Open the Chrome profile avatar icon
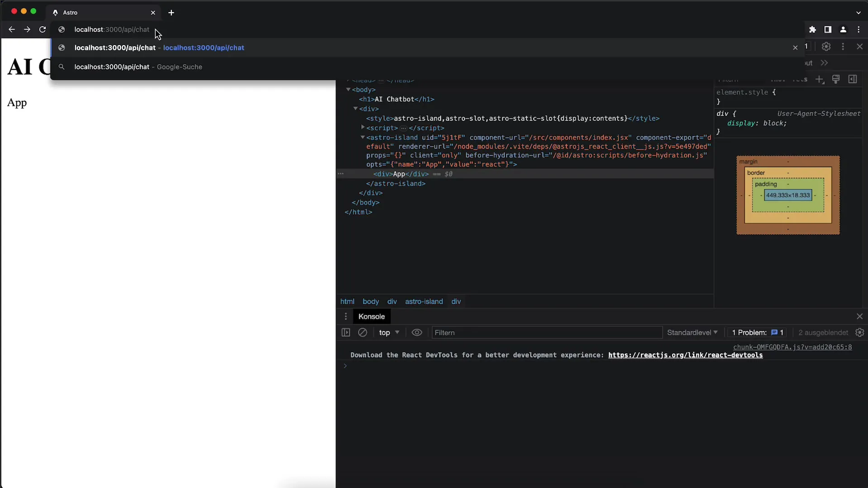Image resolution: width=868 pixels, height=488 pixels. (x=843, y=29)
